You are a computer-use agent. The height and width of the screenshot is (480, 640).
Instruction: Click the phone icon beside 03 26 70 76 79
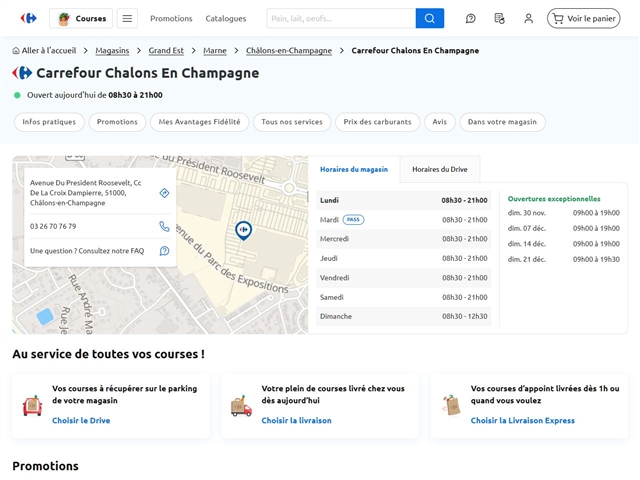pos(164,226)
